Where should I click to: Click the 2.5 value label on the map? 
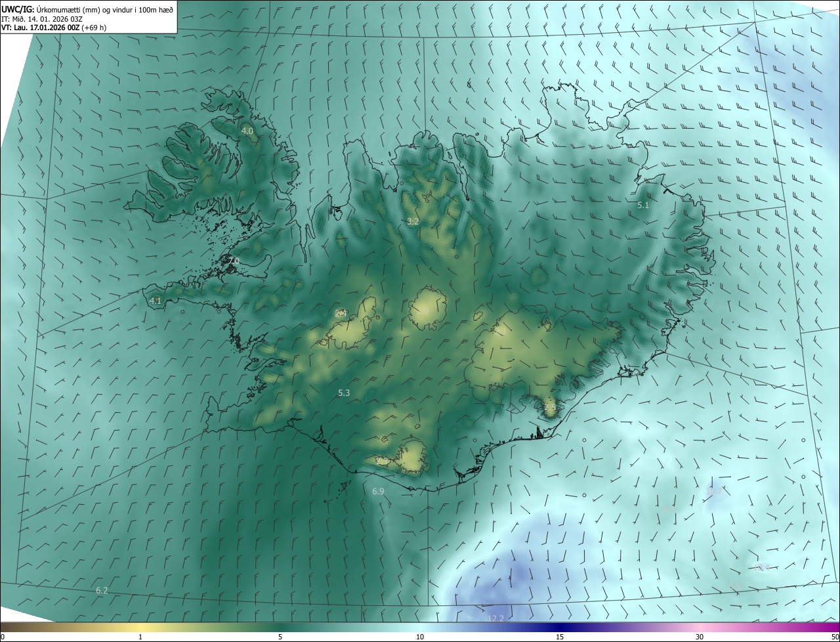[550, 408]
